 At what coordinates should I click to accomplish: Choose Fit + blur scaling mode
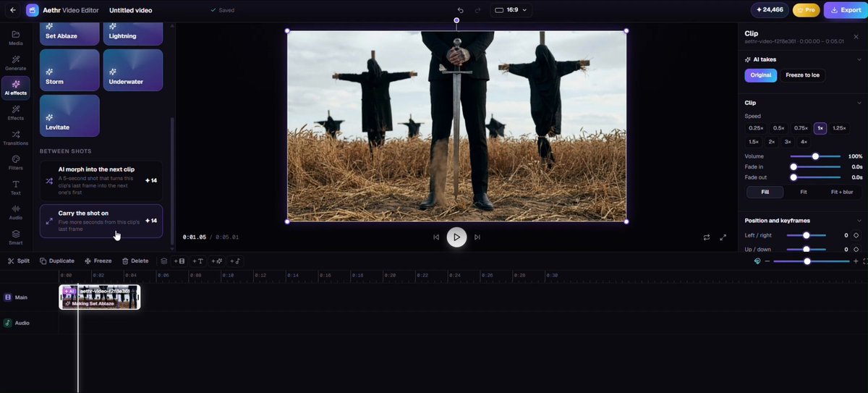(x=842, y=193)
